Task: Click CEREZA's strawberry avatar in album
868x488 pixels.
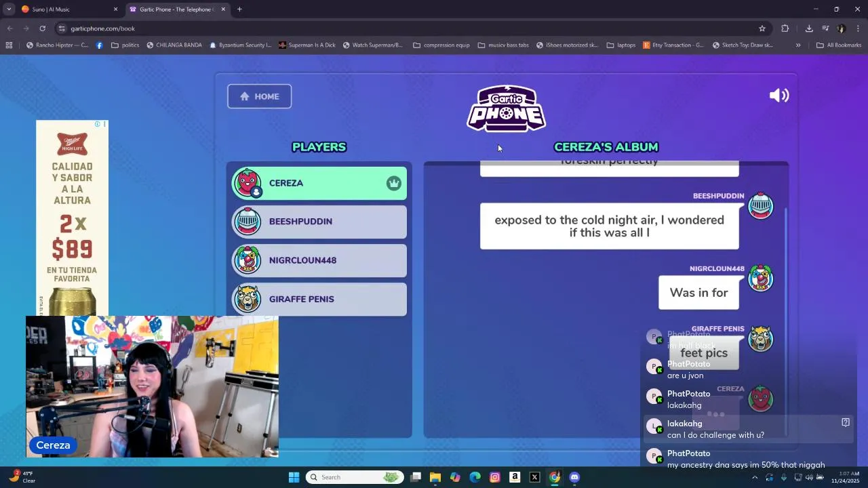Action: 760,399
